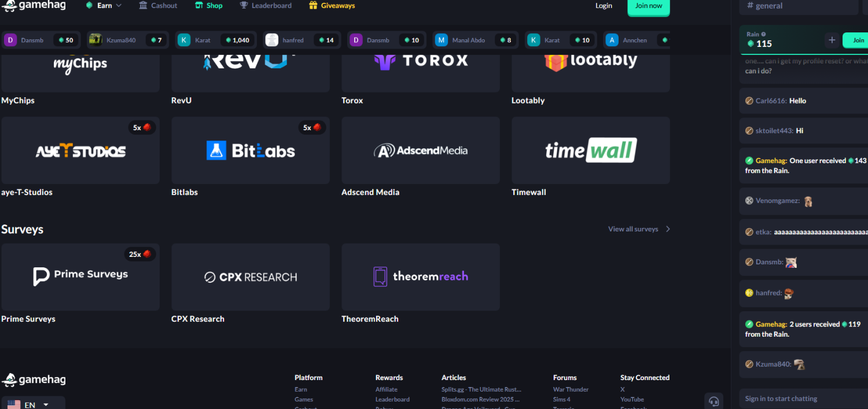
Task: Click the TheoremReach survey logo
Action: [x=420, y=277]
